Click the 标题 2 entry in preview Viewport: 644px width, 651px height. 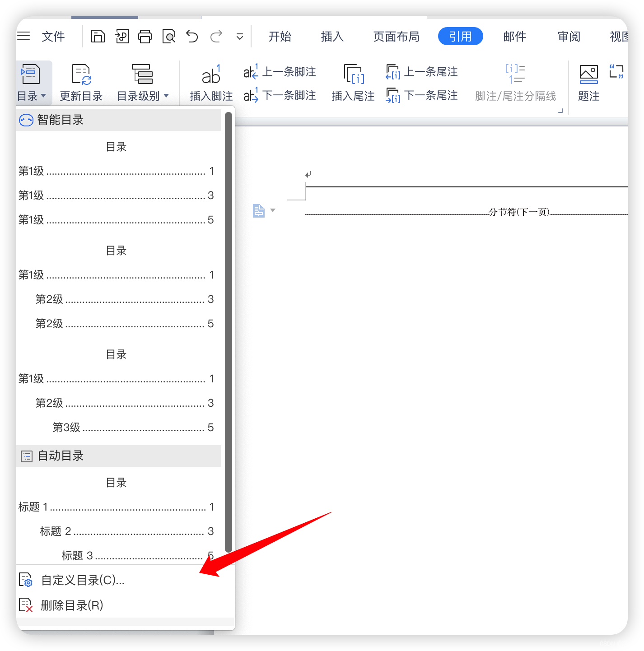127,531
